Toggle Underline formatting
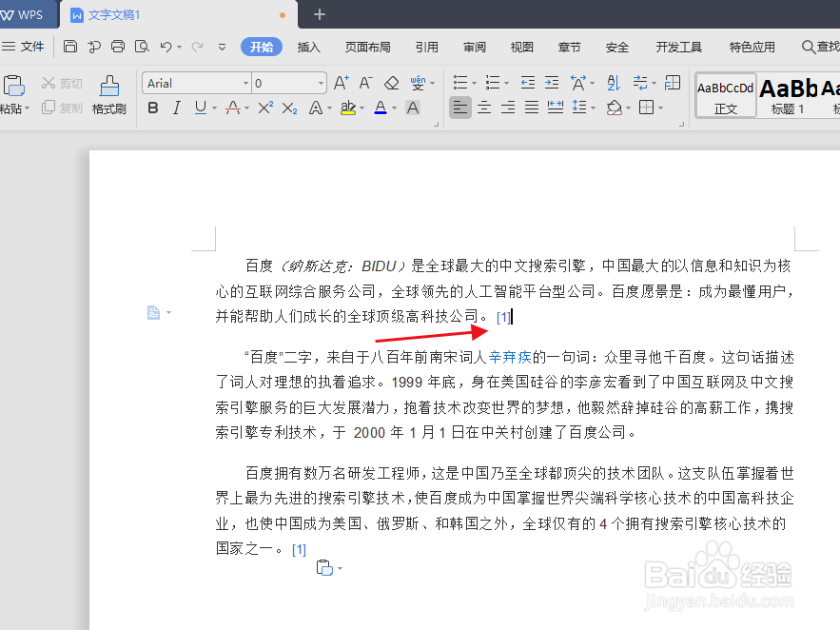The image size is (840, 630). point(201,108)
